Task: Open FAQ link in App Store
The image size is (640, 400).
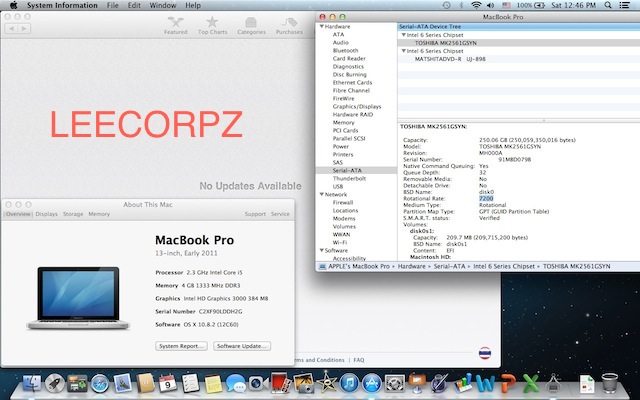Action: click(359, 360)
